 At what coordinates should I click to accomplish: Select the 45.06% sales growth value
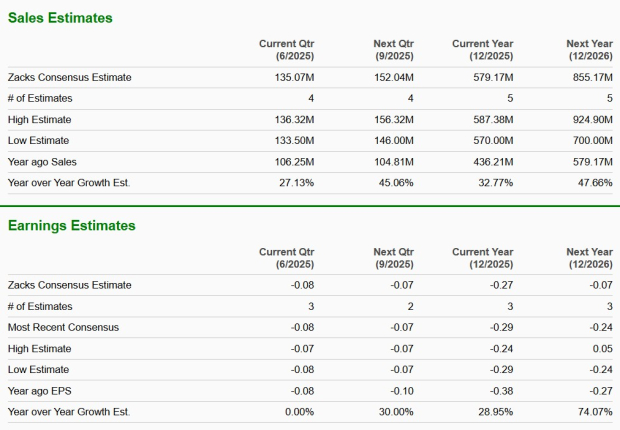point(394,182)
